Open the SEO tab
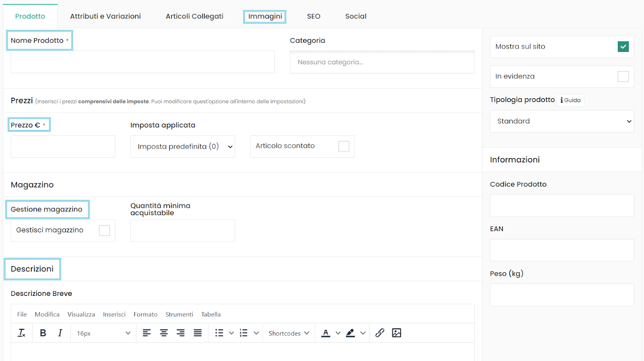Screen dimensions: 644x361 click(314, 16)
